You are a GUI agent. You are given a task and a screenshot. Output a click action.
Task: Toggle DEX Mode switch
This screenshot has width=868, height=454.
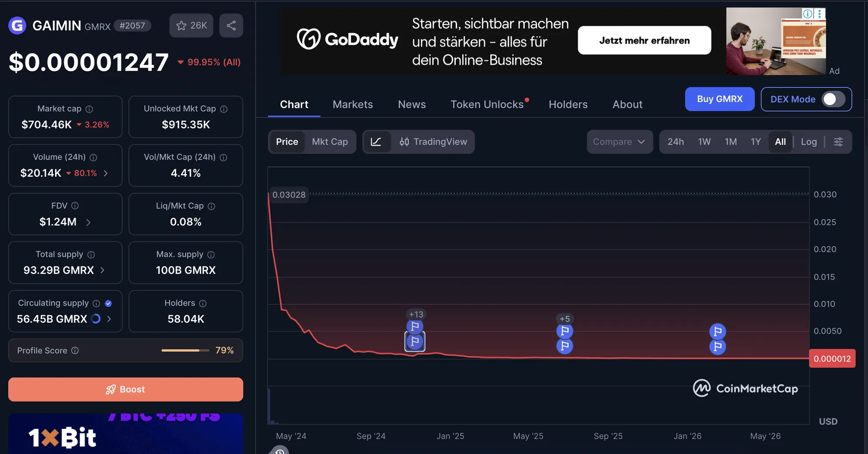[833, 99]
